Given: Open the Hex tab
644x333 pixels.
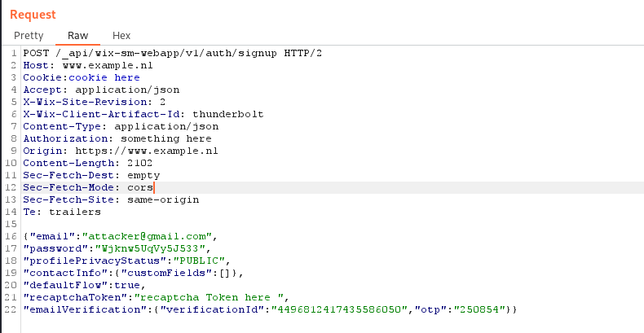Looking at the screenshot, I should (121, 36).
